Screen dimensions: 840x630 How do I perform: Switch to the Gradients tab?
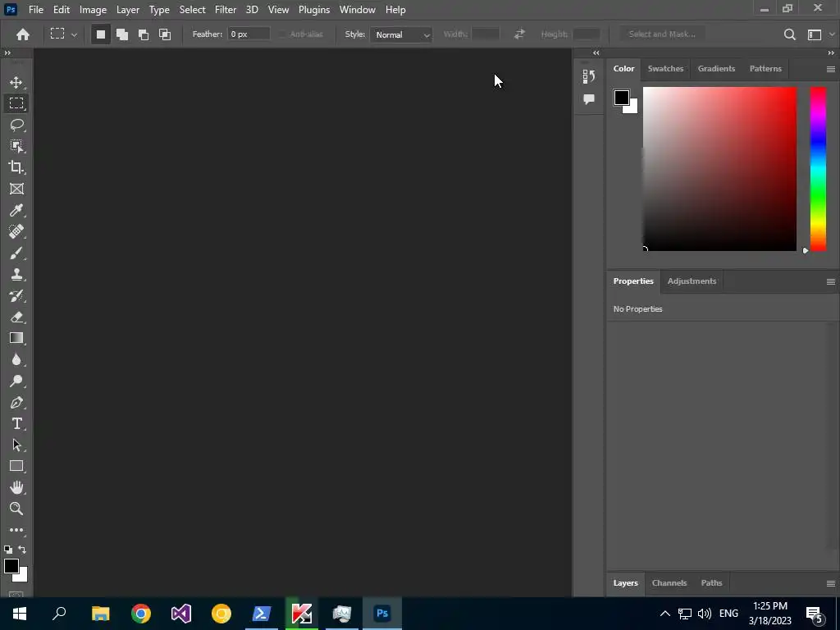pos(716,69)
